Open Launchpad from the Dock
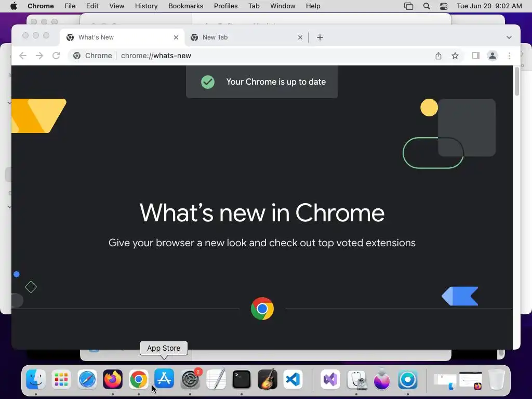Image resolution: width=532 pixels, height=399 pixels. click(61, 379)
